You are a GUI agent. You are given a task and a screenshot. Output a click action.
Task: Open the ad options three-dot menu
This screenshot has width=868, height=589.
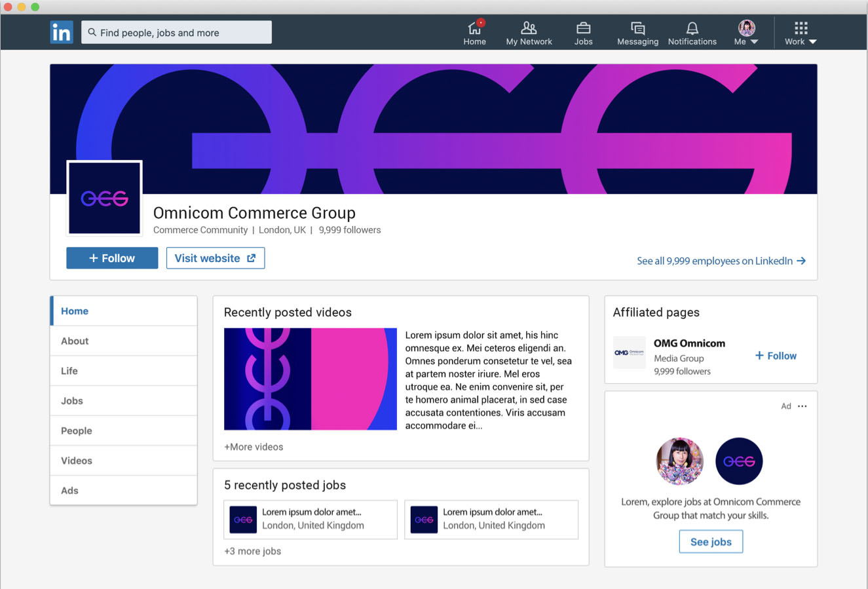point(802,406)
